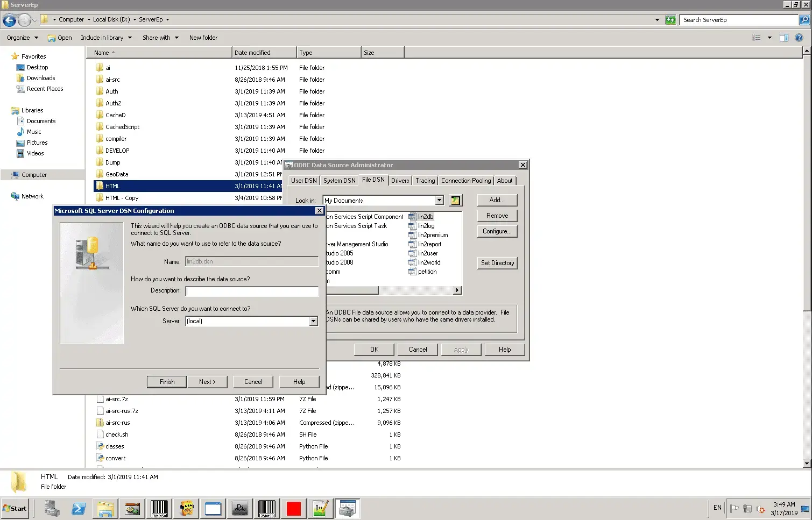Expand the Local Disk (D:) breadcrumb arrow
The height and width of the screenshot is (520, 812).
coord(135,20)
